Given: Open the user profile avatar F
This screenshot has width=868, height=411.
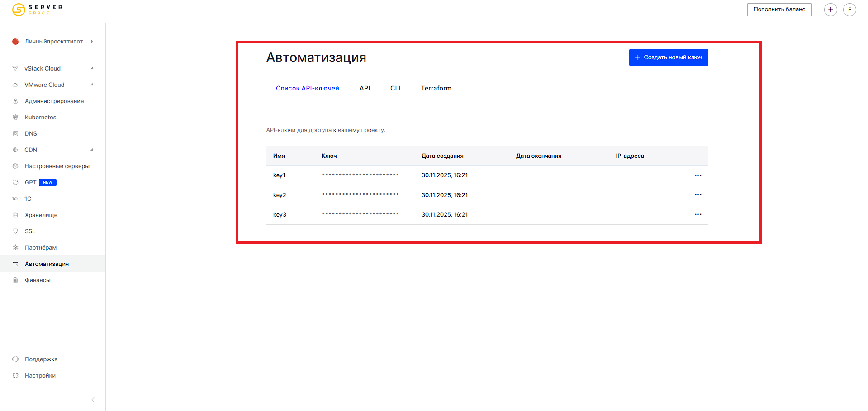Looking at the screenshot, I should 849,9.
